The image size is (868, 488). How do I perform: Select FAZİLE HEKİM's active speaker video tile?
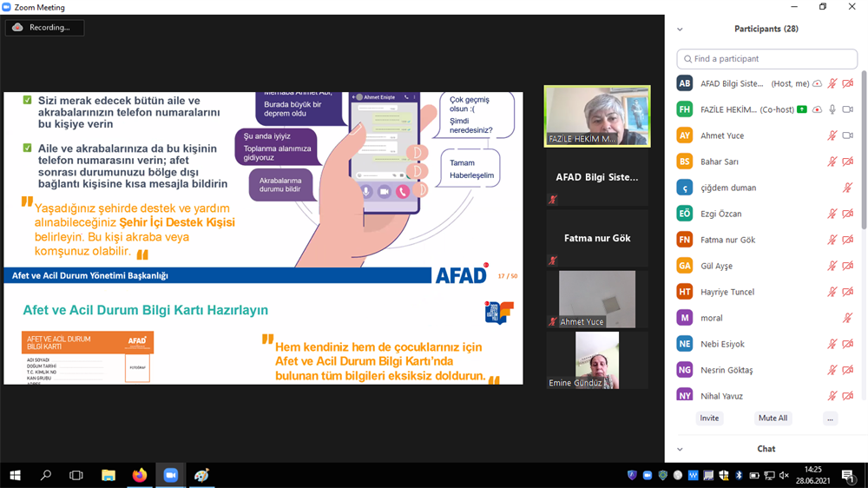pyautogui.click(x=597, y=116)
